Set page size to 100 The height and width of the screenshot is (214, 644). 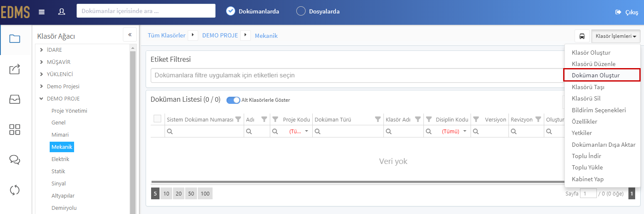tap(205, 193)
